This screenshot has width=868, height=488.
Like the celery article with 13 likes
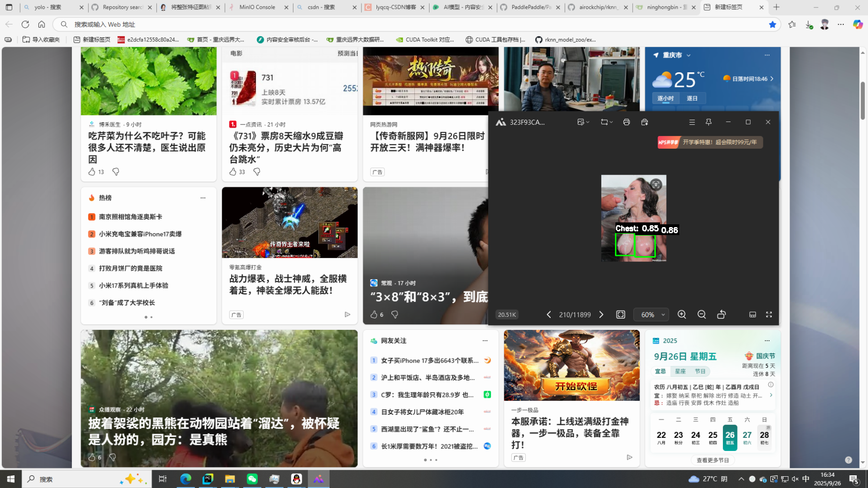tap(92, 172)
